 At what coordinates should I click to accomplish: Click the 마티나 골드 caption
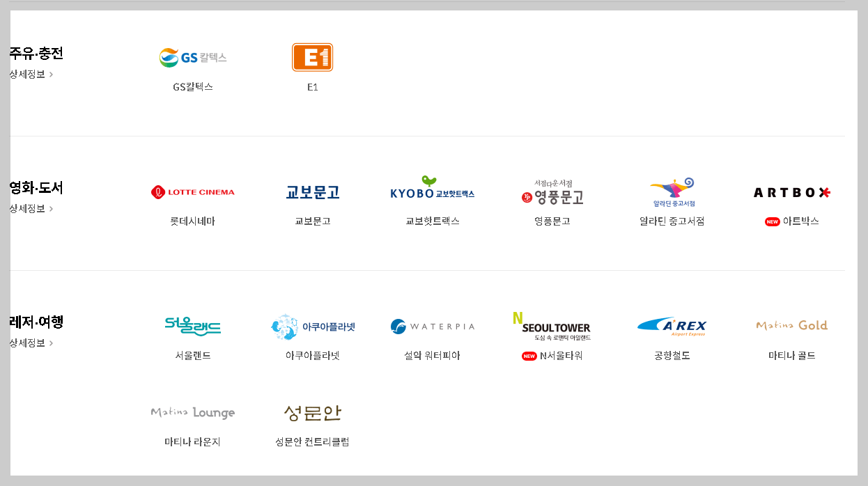click(x=792, y=356)
